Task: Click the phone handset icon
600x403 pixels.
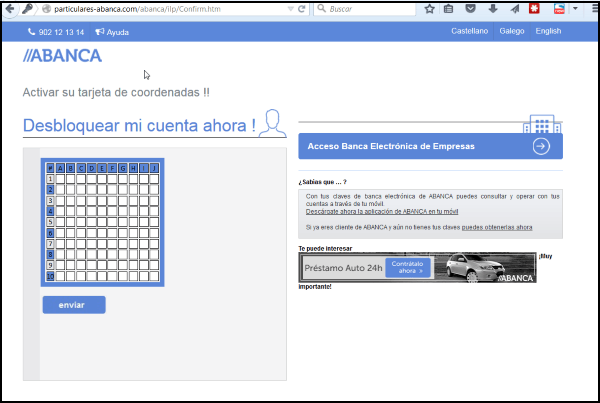Action: tap(31, 32)
